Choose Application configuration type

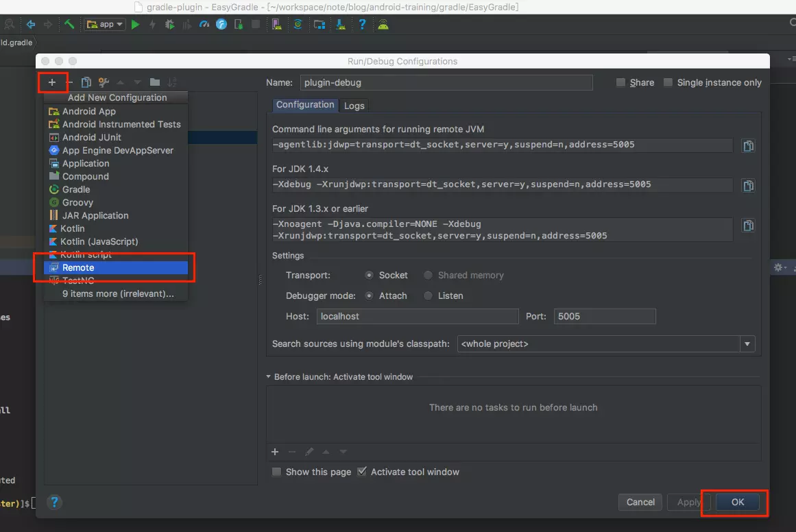coord(116,163)
